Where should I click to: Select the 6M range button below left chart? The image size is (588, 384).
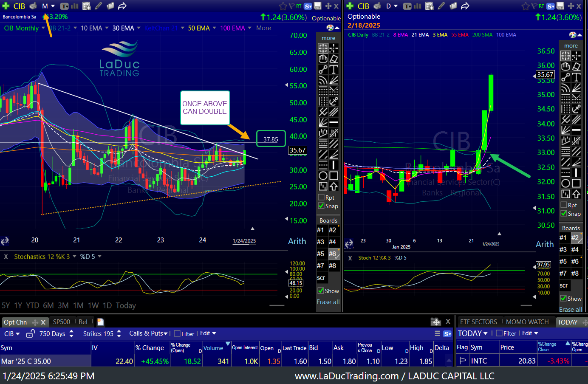click(48, 305)
